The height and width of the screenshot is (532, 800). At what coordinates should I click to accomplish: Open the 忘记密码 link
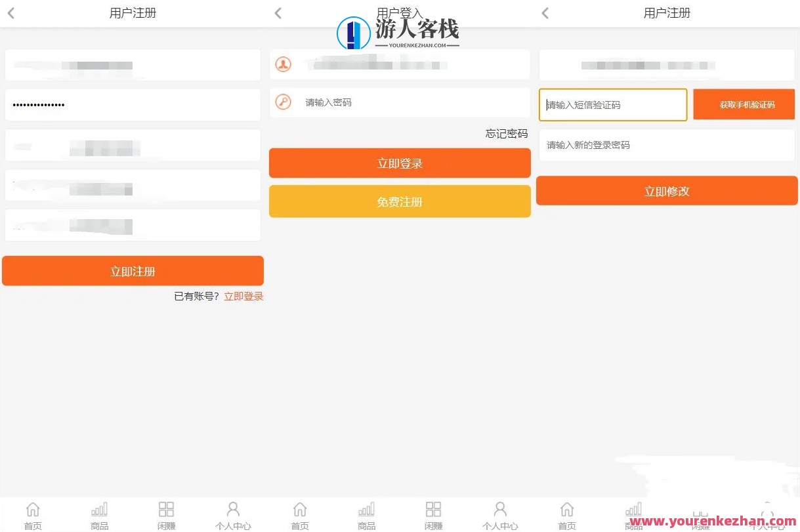tap(506, 134)
